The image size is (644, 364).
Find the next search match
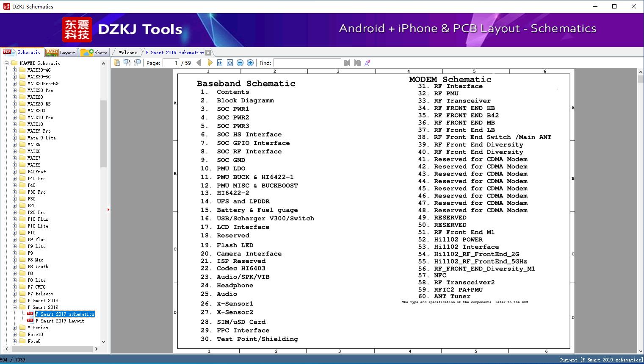357,63
